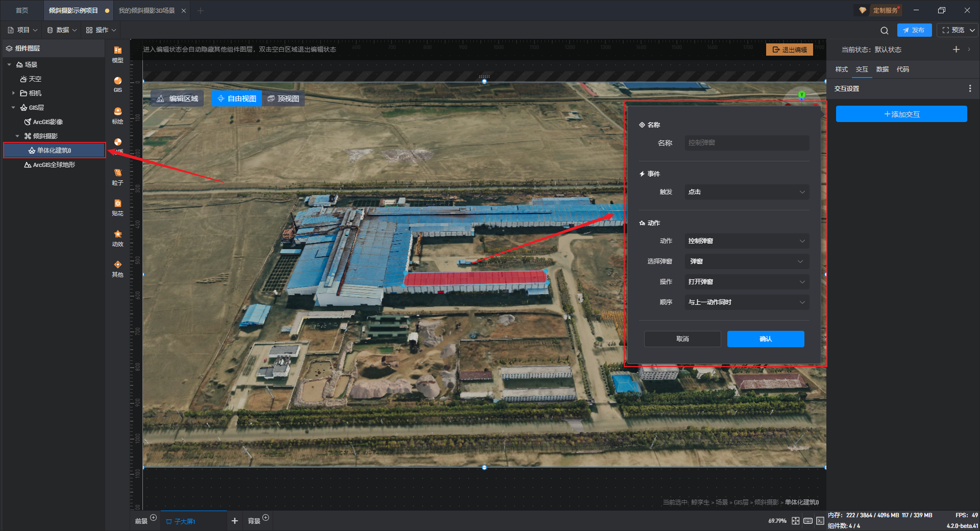Viewport: 980px width, 531px height.
Task: Expand the 相机 camera tree node
Action: coord(13,93)
